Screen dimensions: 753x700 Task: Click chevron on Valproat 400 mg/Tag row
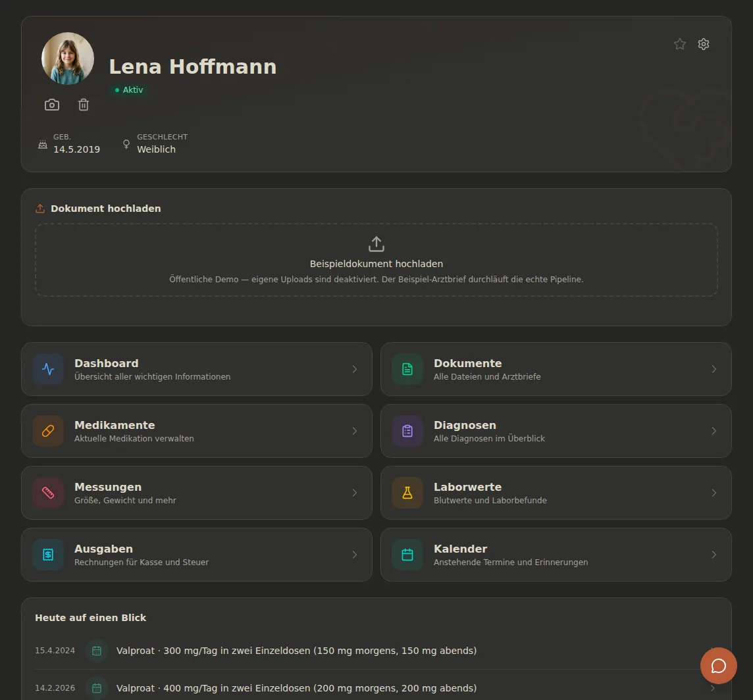tap(713, 688)
